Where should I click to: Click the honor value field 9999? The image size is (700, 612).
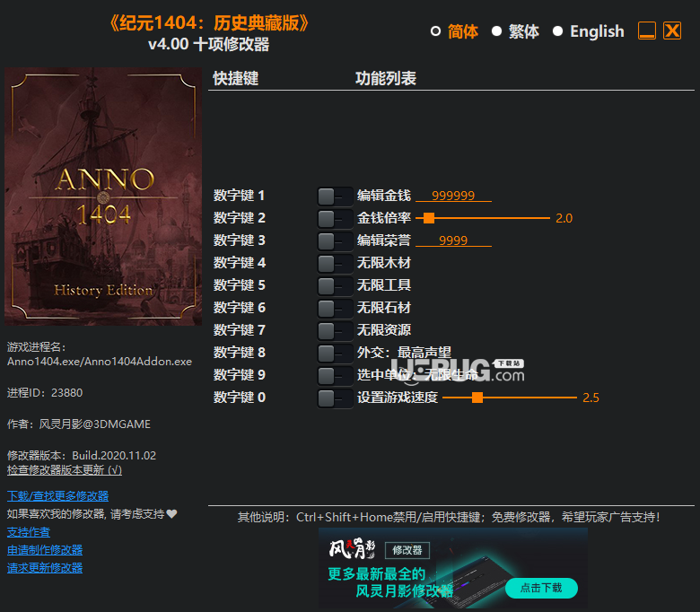click(453, 240)
